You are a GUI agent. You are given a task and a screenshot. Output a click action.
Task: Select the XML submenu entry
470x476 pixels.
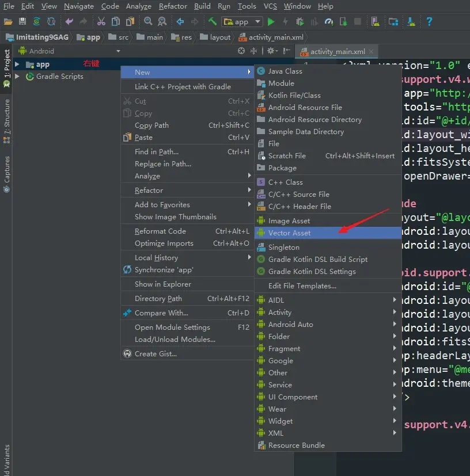(328, 433)
